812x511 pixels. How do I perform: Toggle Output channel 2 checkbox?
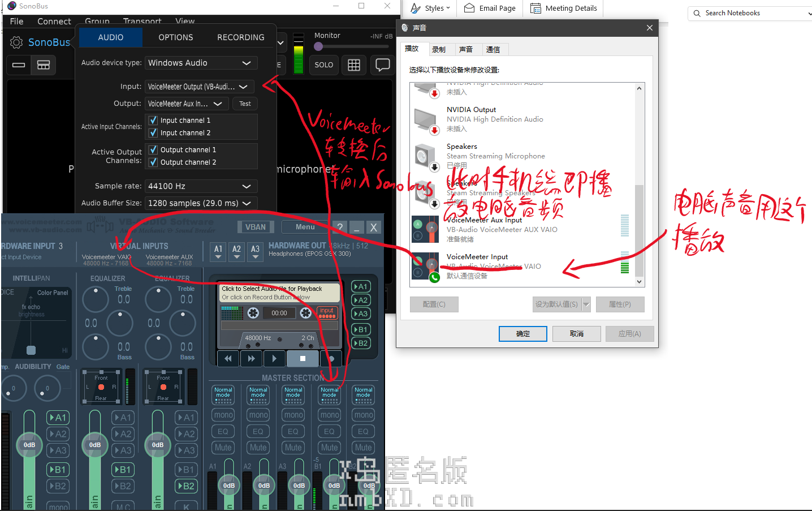click(x=153, y=162)
